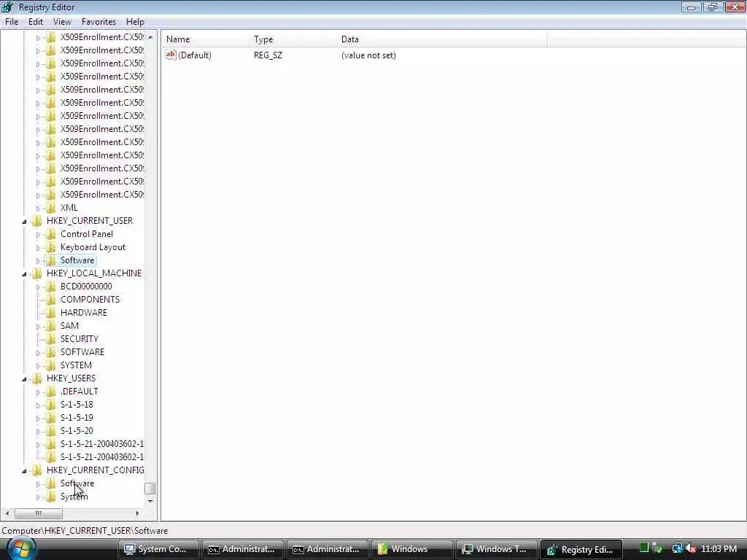Expand the Control Panel key
Screen dimensions: 747x560
pyautogui.click(x=38, y=234)
